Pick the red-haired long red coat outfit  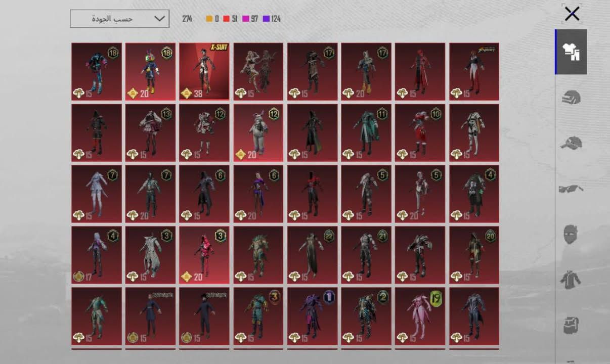[420, 71]
